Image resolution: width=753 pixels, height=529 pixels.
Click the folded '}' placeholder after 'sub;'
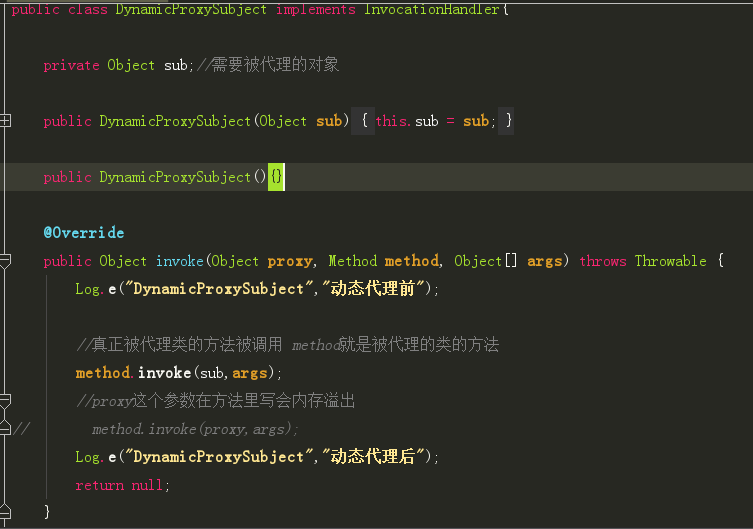coord(506,120)
